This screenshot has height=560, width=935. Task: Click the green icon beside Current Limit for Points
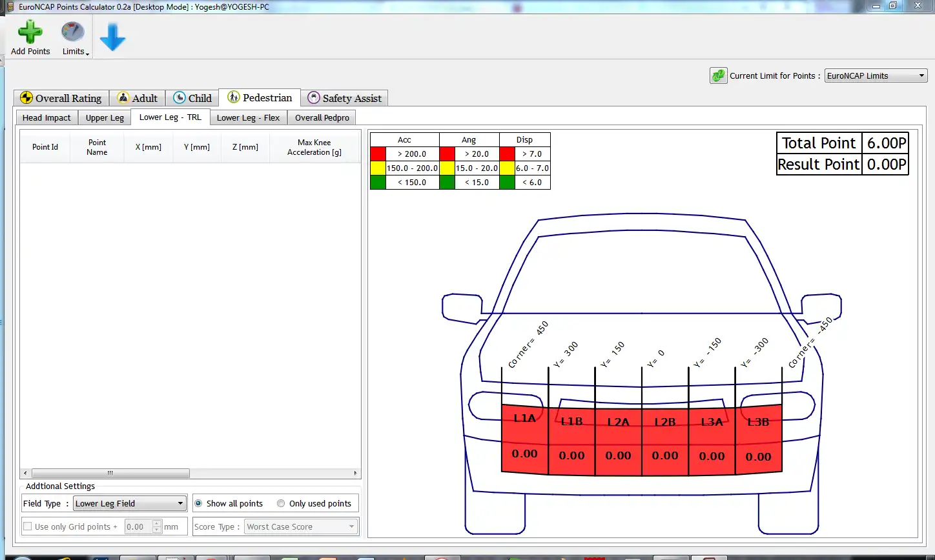(718, 75)
